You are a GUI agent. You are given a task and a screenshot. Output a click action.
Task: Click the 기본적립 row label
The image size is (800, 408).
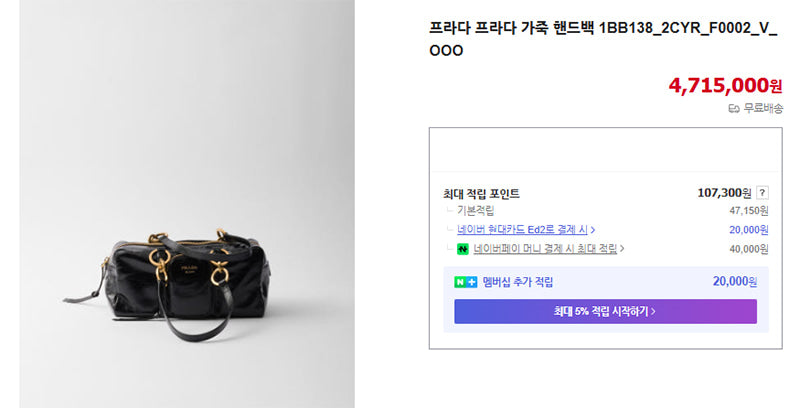476,211
